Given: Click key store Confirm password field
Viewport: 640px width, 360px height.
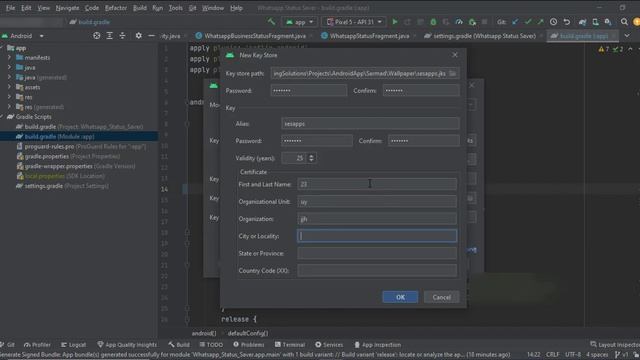Looking at the screenshot, I should (421, 91).
